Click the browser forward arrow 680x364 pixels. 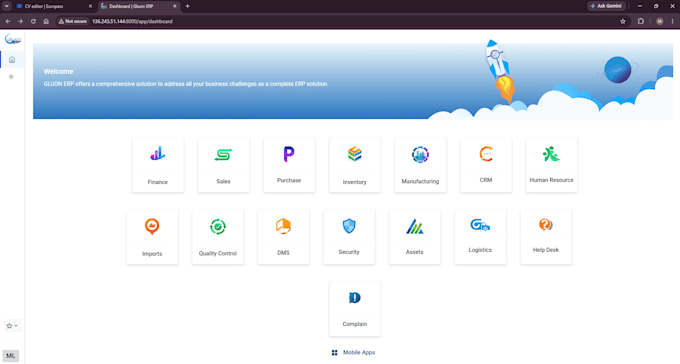tap(20, 21)
